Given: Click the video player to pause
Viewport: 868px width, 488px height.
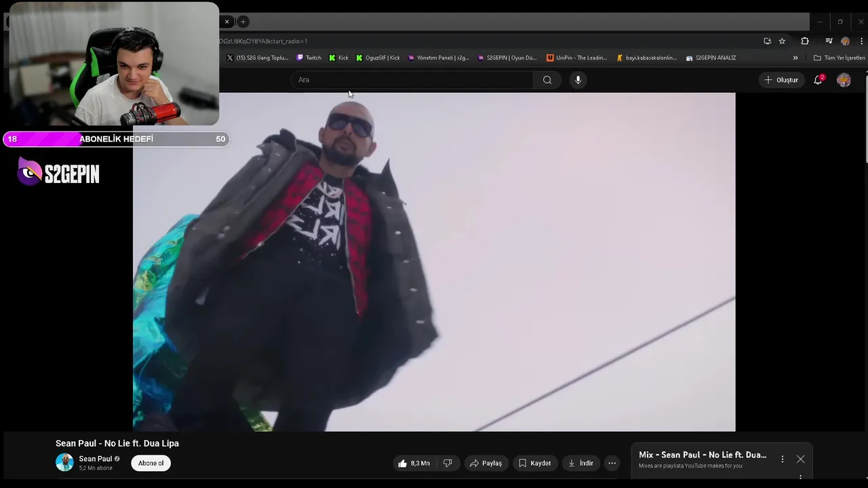Looking at the screenshot, I should pos(434,262).
